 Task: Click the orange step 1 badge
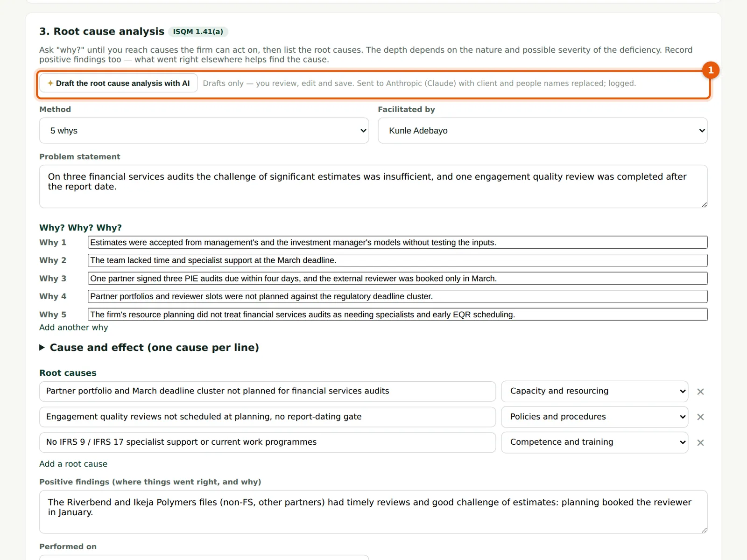tap(711, 70)
